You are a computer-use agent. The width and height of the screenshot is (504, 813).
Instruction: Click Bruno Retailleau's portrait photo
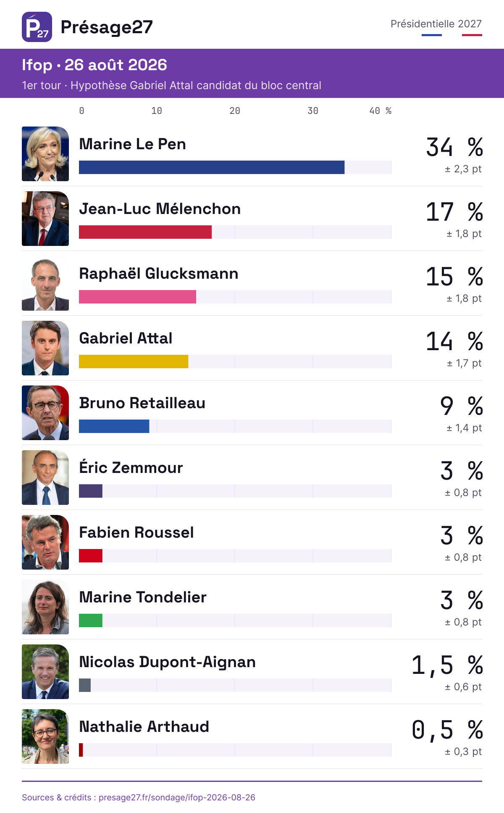pyautogui.click(x=45, y=413)
